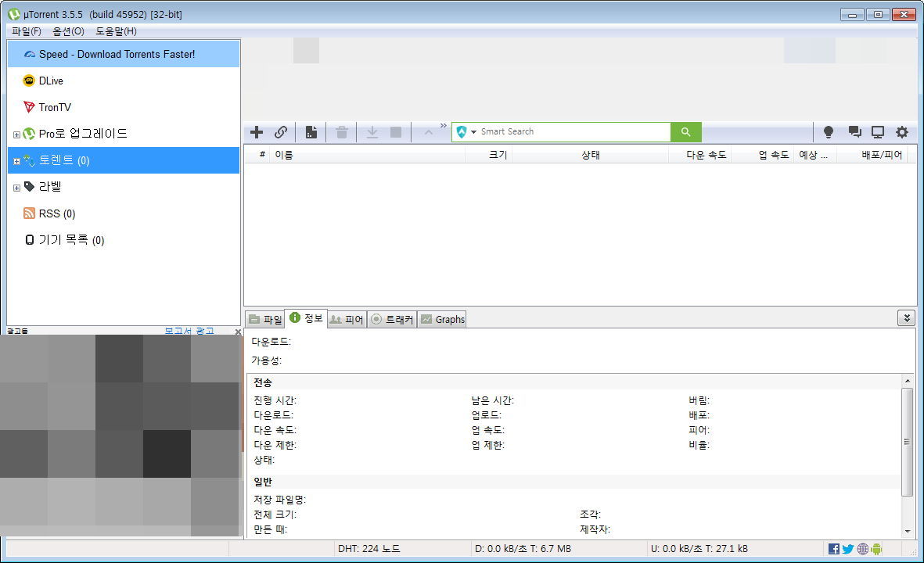Image resolution: width=924 pixels, height=563 pixels.
Task: Click the globe web icon in status bar
Action: [863, 549]
